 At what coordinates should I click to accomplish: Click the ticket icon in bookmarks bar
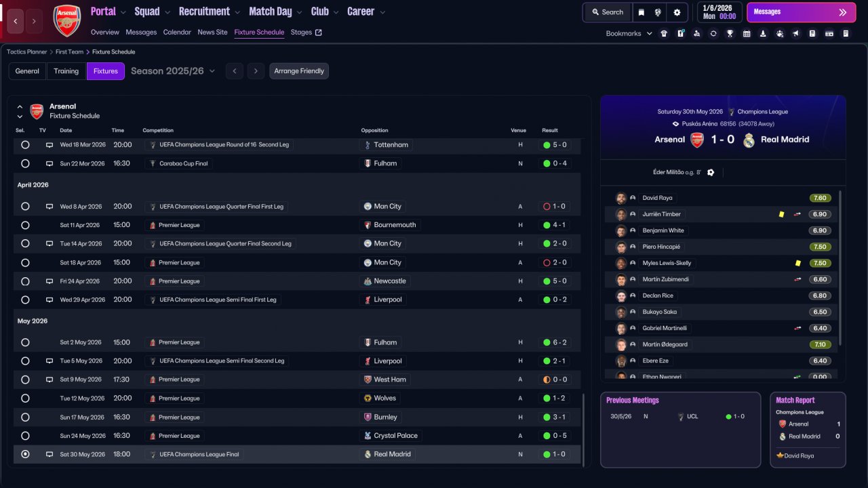pos(829,33)
